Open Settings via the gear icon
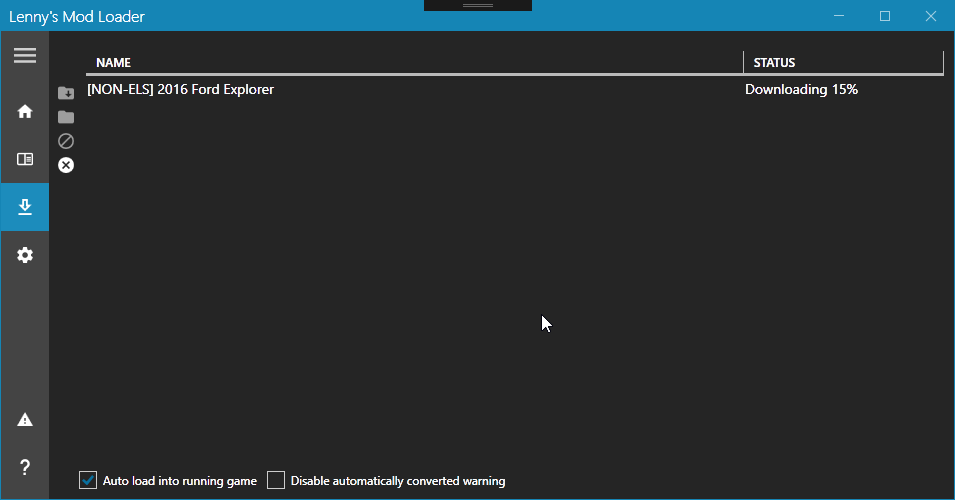The width and height of the screenshot is (955, 500). click(x=25, y=255)
